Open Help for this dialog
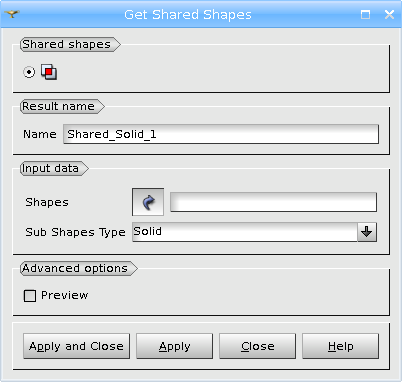The image size is (402, 382). tap(340, 346)
